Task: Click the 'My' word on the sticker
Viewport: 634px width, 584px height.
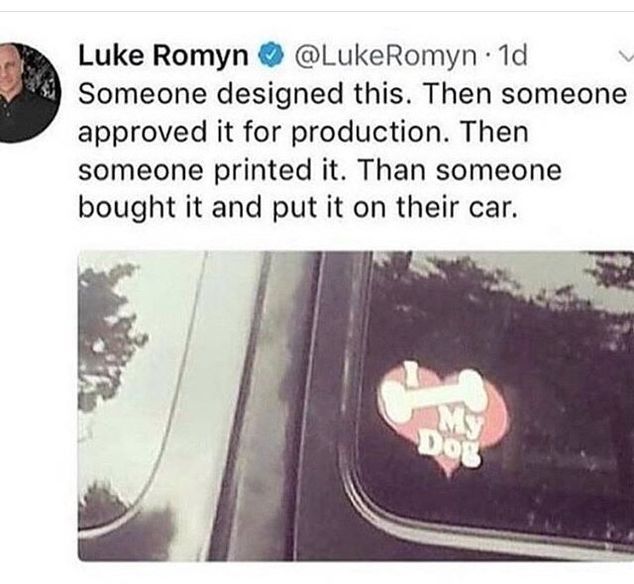Action: (x=463, y=426)
